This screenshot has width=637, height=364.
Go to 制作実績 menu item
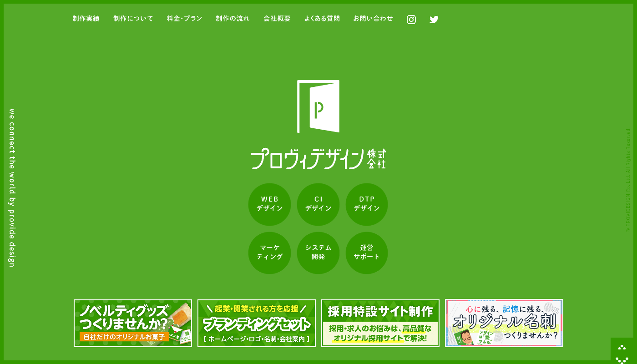(x=86, y=19)
